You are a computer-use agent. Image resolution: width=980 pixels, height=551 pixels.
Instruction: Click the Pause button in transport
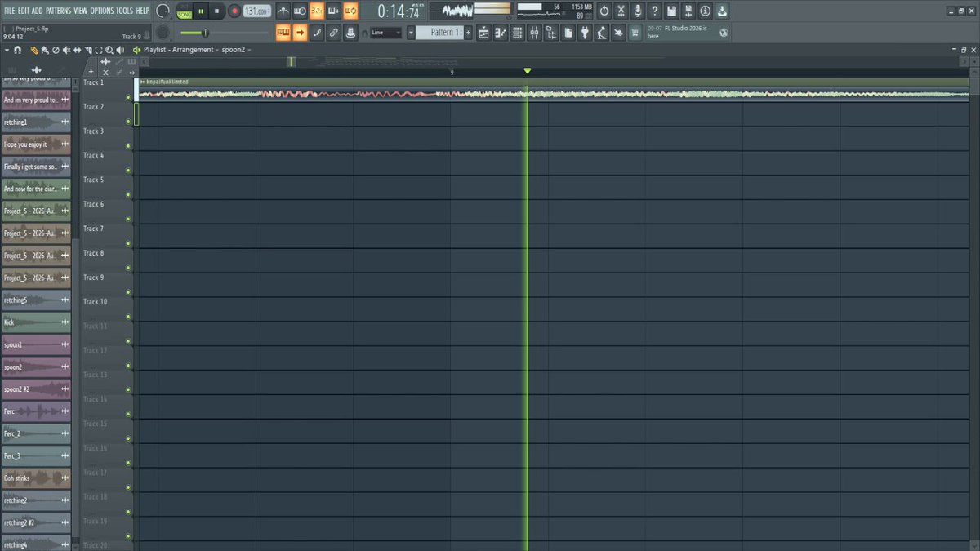pos(201,11)
